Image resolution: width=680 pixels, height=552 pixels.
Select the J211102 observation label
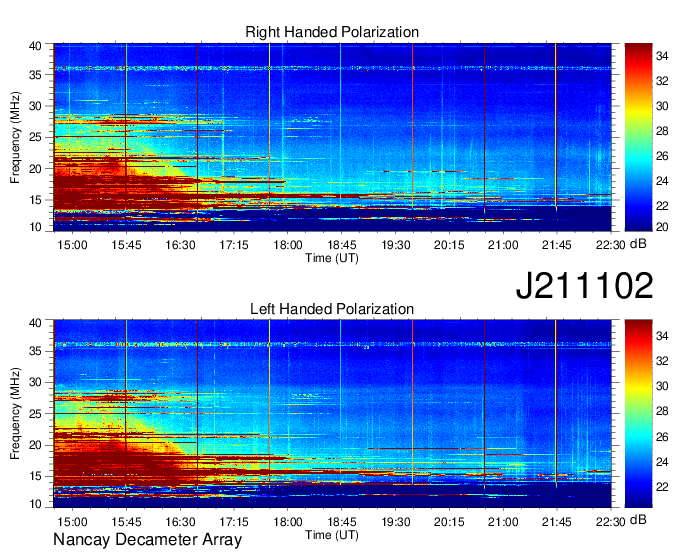(584, 285)
